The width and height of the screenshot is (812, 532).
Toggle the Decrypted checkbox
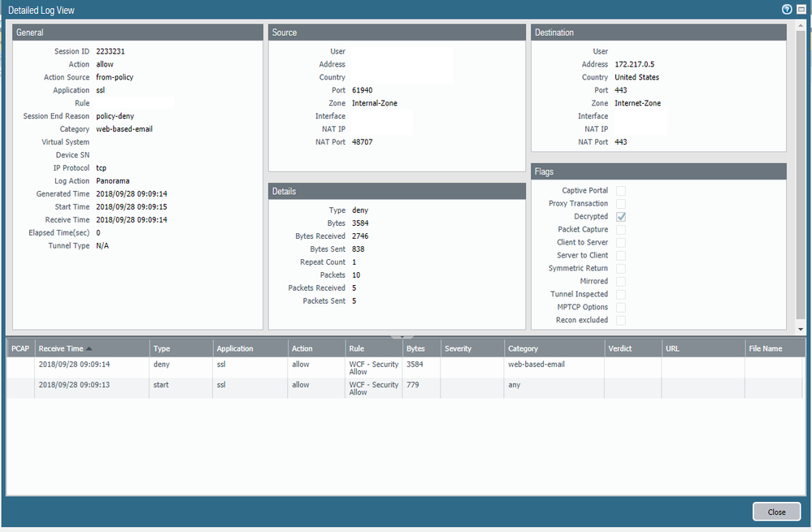[x=621, y=217]
